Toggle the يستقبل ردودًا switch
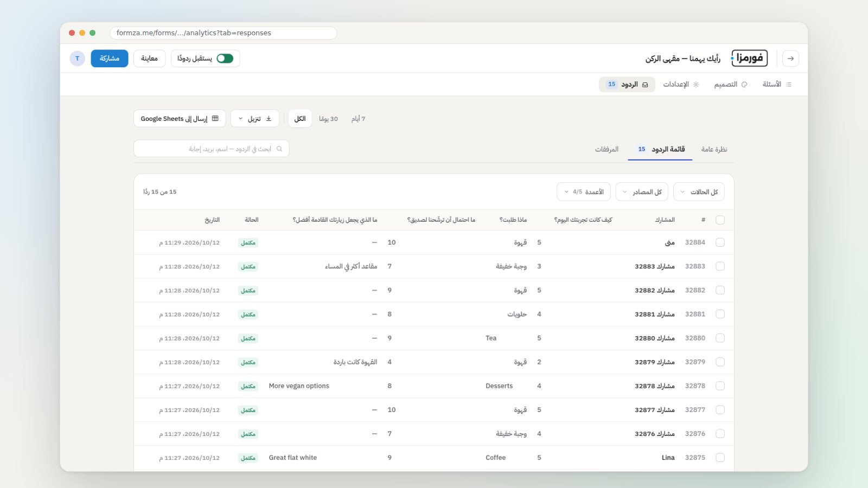Image resolution: width=868 pixels, height=488 pixels. [225, 59]
